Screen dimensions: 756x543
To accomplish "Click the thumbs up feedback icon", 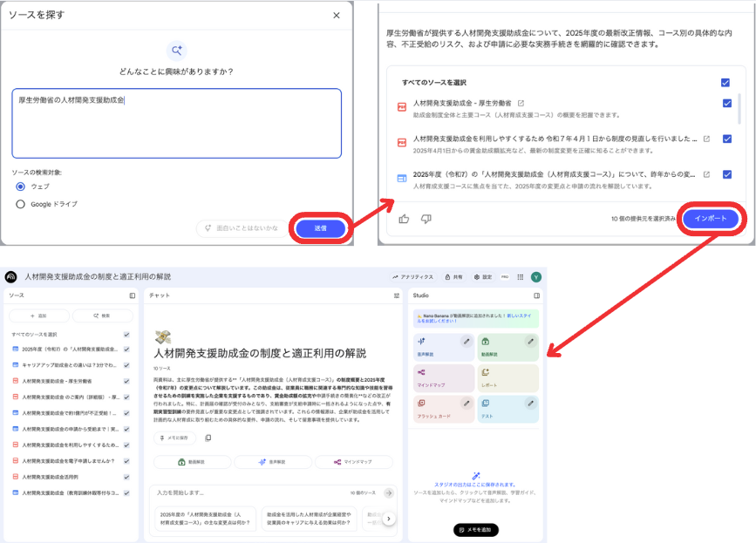I will [x=404, y=219].
